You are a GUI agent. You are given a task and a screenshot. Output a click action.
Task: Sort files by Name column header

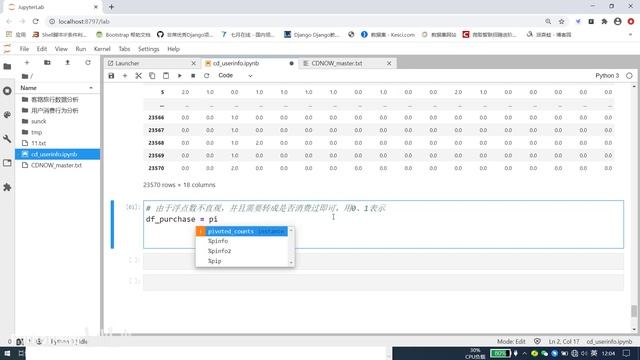tap(57, 88)
